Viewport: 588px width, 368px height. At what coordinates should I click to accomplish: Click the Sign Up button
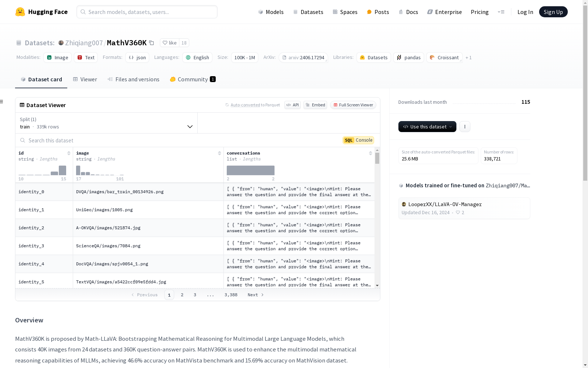pos(553,12)
